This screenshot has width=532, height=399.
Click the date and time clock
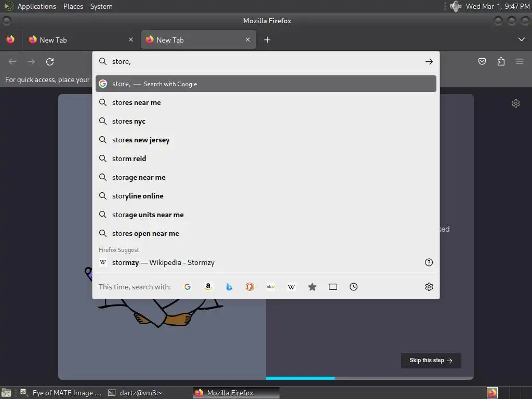(x=497, y=6)
